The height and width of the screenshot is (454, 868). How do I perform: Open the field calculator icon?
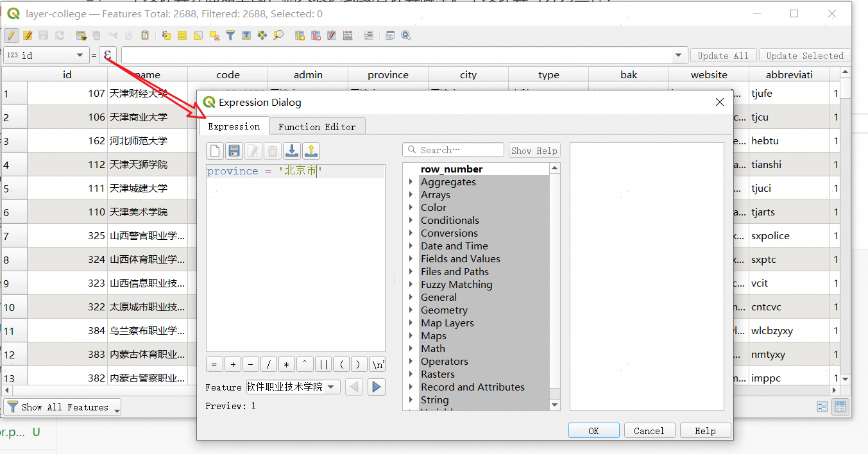pyautogui.click(x=348, y=36)
